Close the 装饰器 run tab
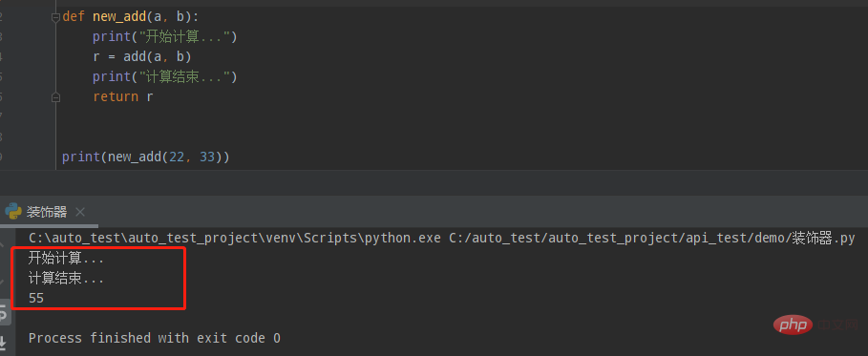 79,212
